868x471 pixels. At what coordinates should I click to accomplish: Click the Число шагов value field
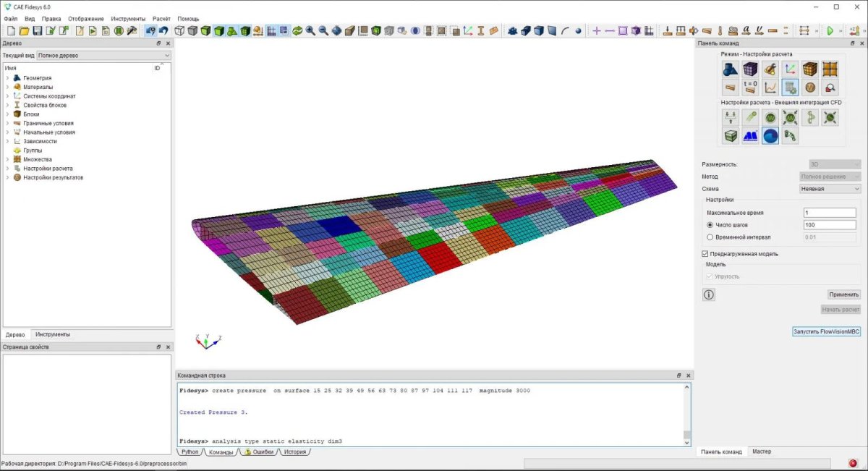[830, 225]
